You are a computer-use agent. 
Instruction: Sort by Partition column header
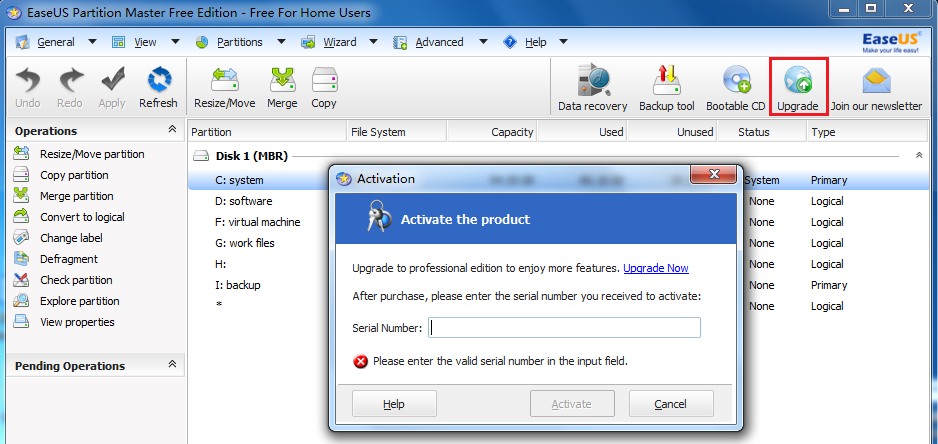point(267,132)
